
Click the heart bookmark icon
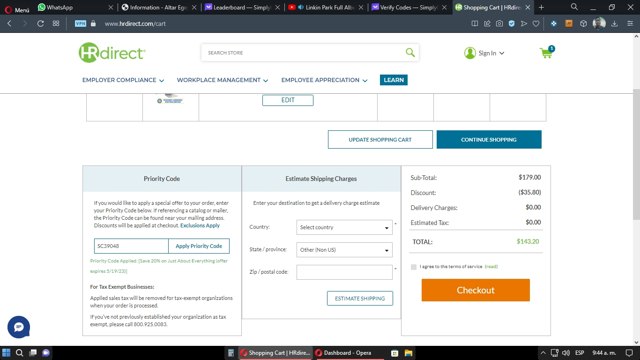click(x=536, y=24)
